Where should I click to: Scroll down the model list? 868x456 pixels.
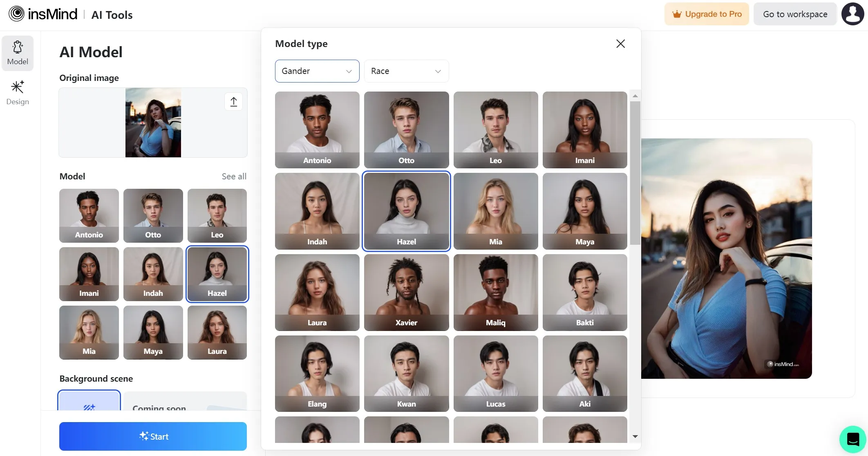pos(635,436)
